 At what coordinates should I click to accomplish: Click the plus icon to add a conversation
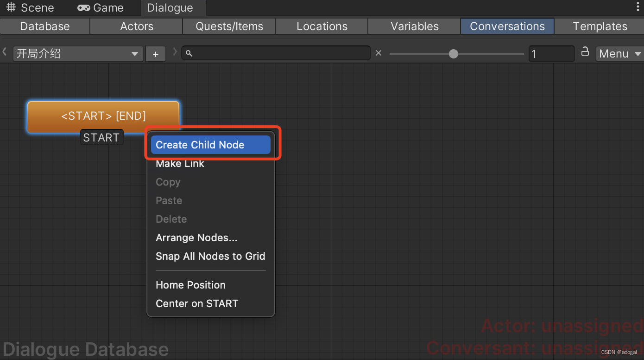[155, 53]
